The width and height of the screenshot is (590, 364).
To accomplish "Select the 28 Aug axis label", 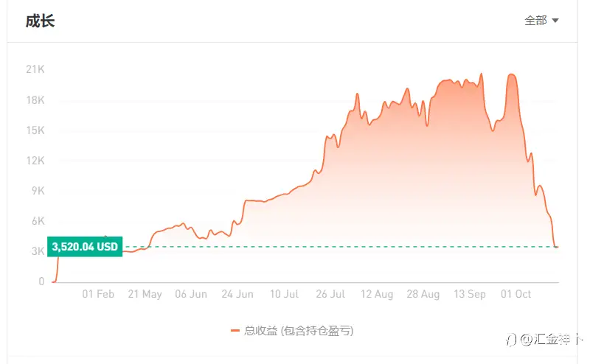I will coord(423,294).
